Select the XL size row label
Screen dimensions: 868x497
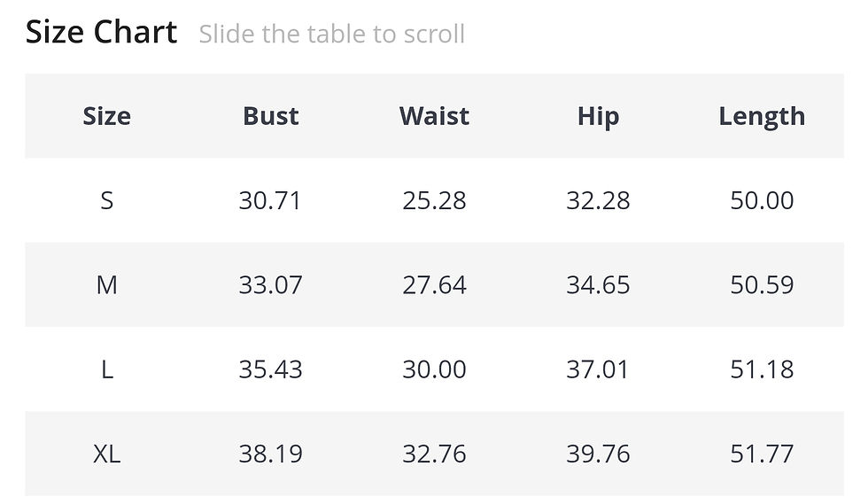(107, 454)
